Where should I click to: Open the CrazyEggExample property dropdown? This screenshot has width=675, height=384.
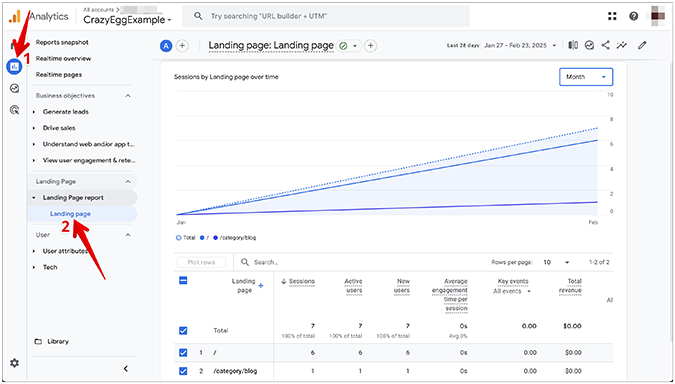pos(127,20)
